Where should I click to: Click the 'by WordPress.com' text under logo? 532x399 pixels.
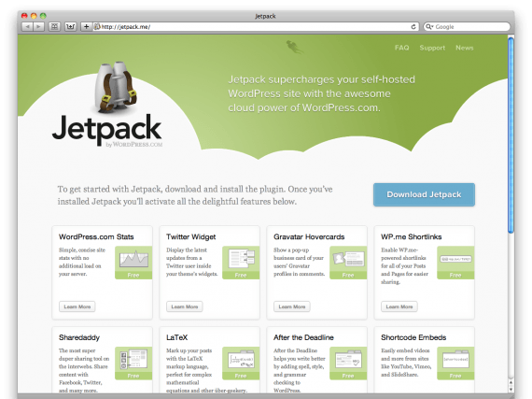(134, 145)
